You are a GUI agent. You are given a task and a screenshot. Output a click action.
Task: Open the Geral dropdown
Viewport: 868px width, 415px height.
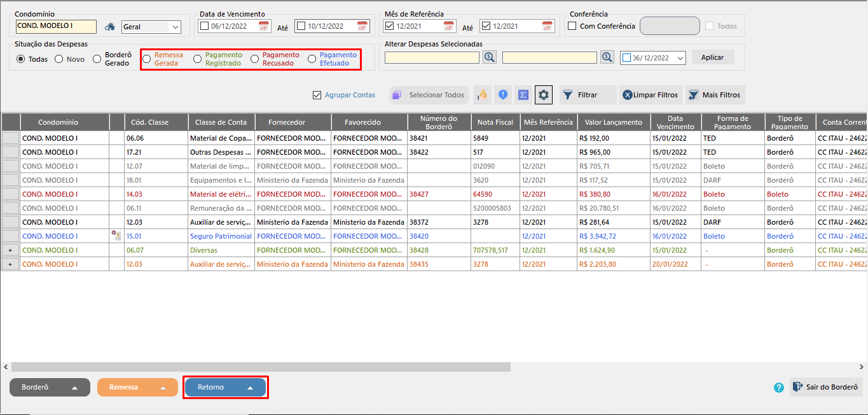click(151, 27)
